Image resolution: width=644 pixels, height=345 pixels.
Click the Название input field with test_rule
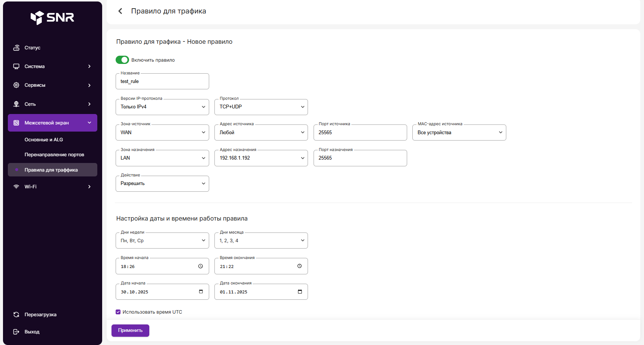[162, 81]
